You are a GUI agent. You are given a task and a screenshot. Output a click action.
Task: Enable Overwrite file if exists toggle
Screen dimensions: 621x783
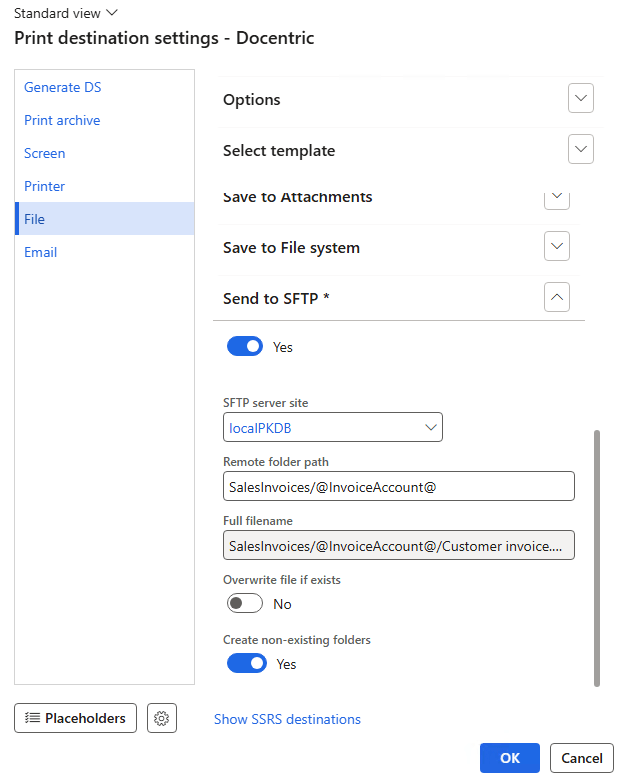pos(245,604)
